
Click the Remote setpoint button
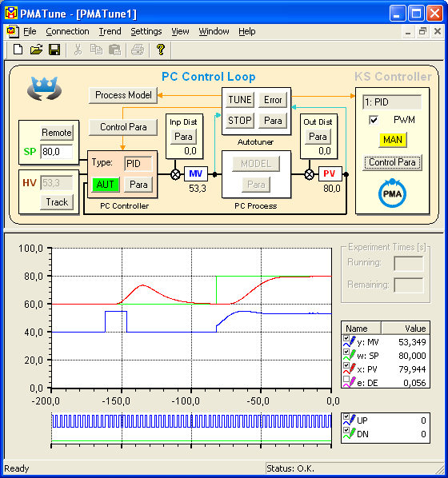point(57,133)
